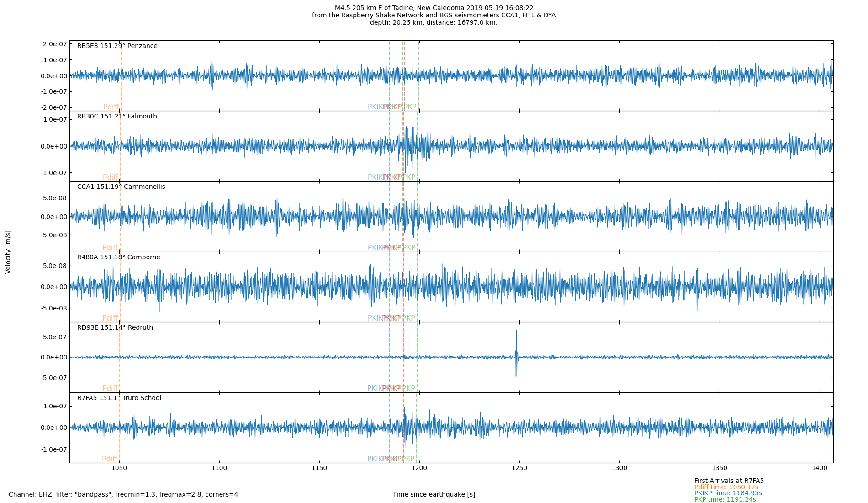Select station label 'RD93E 151.14° Redruth'
The height and width of the screenshot is (503, 868).
click(115, 327)
